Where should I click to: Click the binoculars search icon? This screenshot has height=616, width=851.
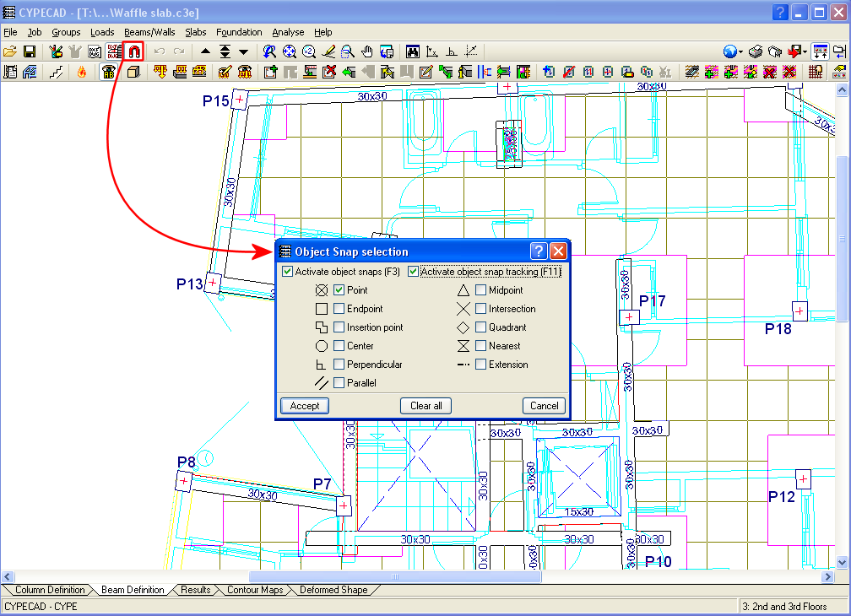click(413, 51)
